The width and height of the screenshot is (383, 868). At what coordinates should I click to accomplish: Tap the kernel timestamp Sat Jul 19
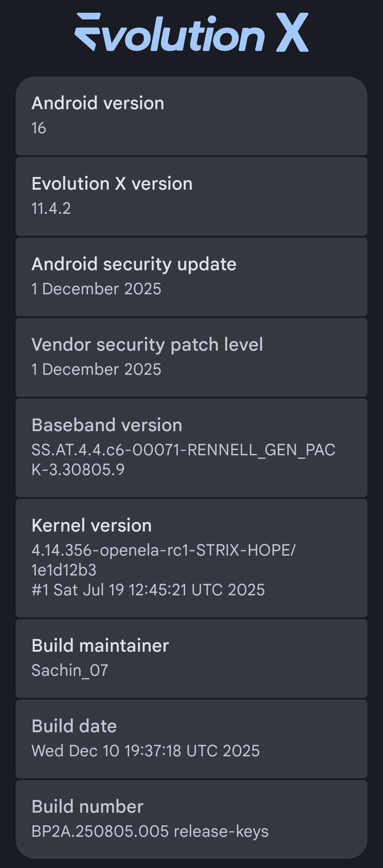coord(148,590)
